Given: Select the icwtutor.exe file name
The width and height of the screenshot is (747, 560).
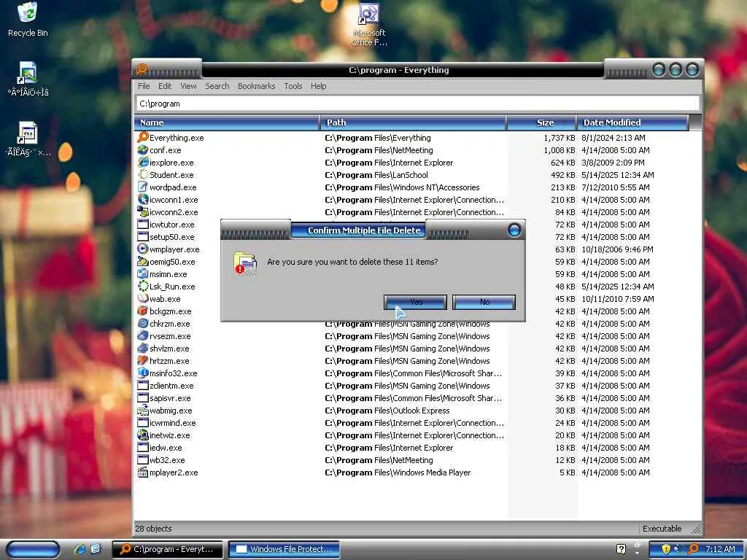Looking at the screenshot, I should point(172,225).
